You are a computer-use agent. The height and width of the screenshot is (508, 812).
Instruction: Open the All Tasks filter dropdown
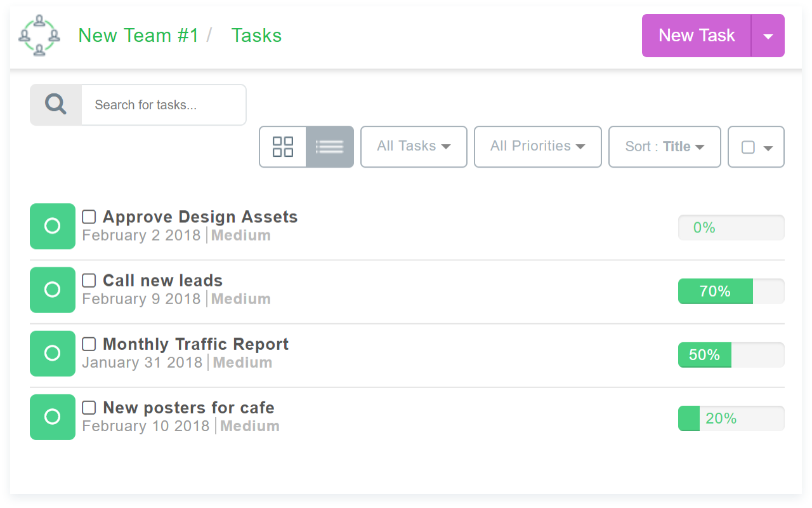click(x=414, y=147)
